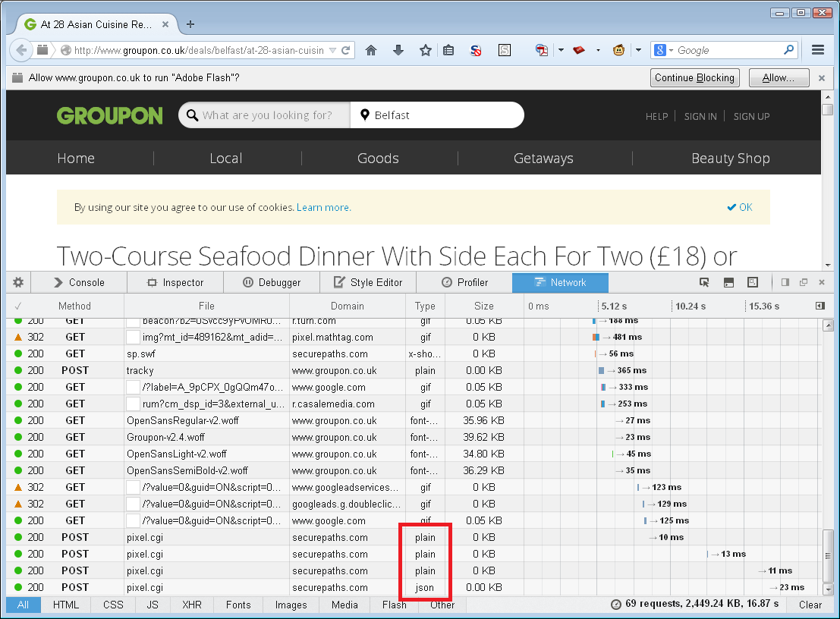Click the red toolbar extension icon

pyautogui.click(x=578, y=50)
